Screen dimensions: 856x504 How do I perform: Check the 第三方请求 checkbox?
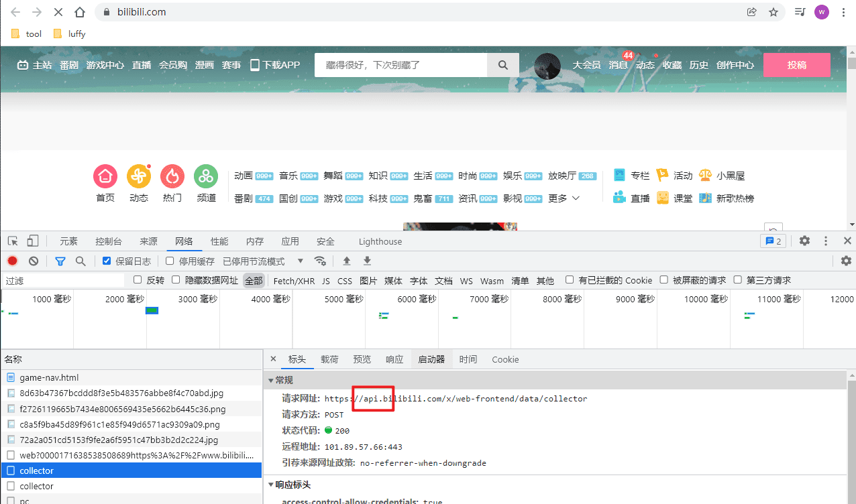(x=738, y=279)
